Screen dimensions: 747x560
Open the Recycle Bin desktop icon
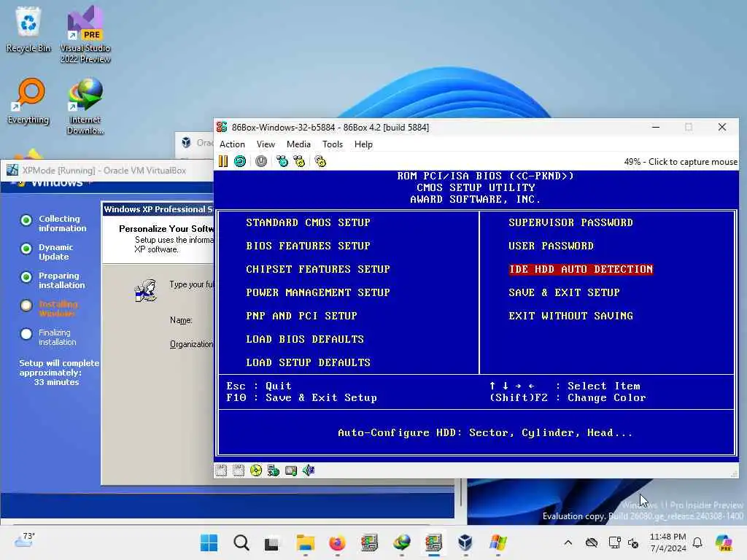pyautogui.click(x=28, y=29)
